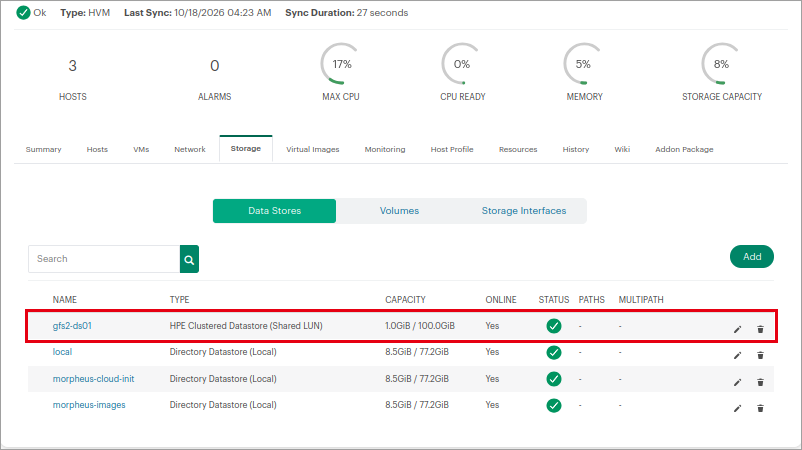Edit the morpheus-images datastore pencil icon
This screenshot has width=802, height=450.
[x=737, y=408]
